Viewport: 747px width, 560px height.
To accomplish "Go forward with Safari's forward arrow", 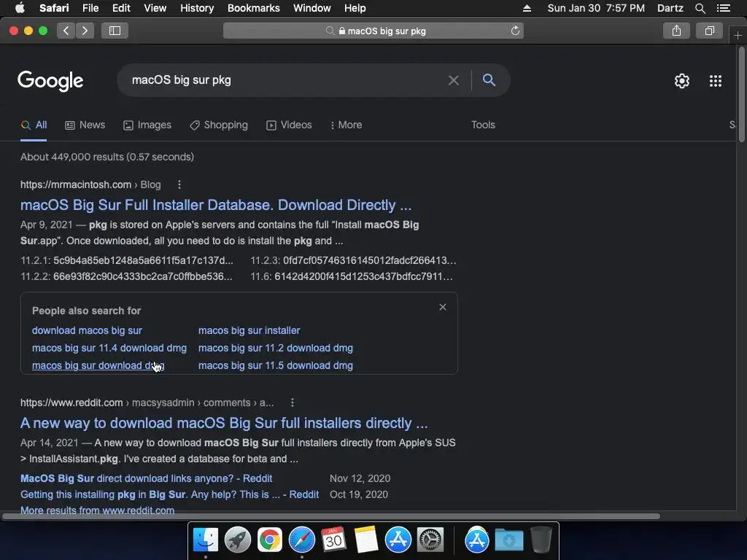I will (x=85, y=31).
